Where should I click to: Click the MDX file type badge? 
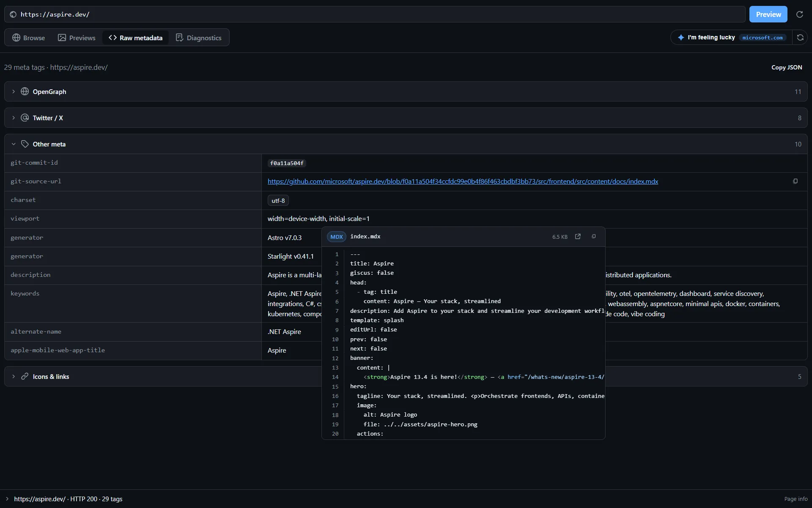pos(336,237)
